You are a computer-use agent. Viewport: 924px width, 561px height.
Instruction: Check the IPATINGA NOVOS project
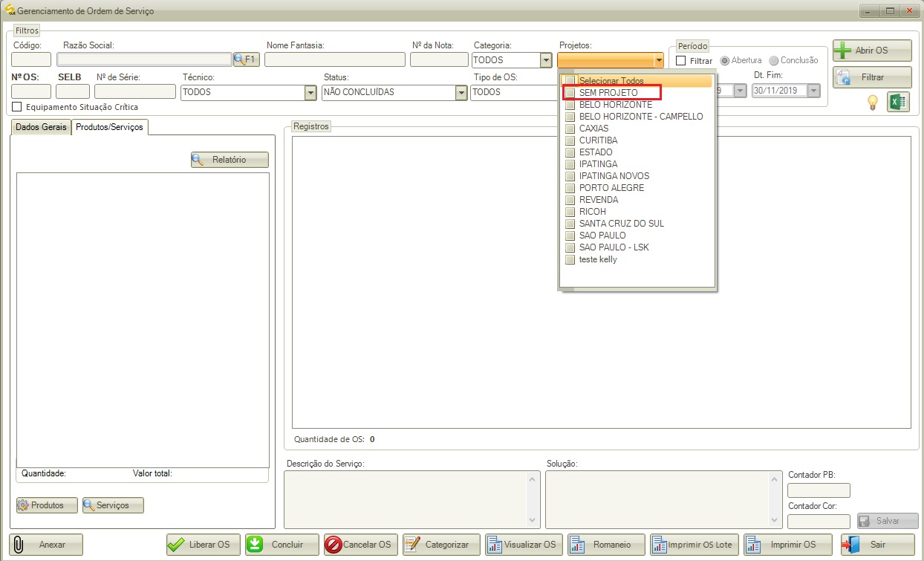click(570, 176)
